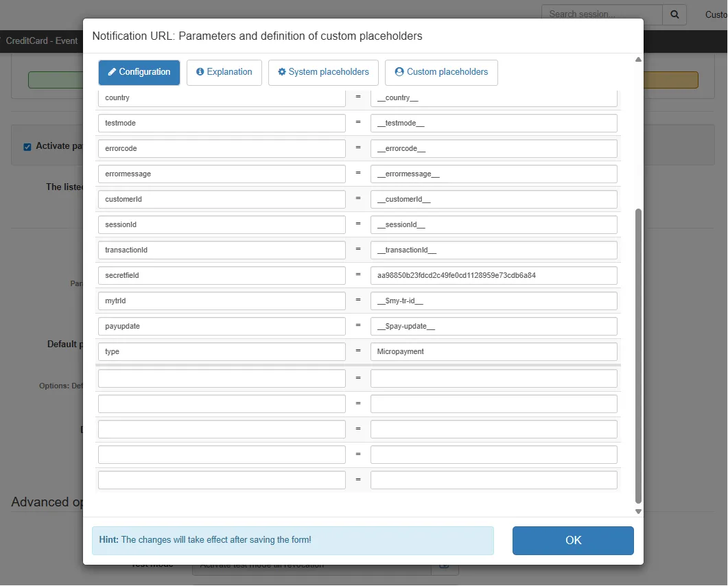
Task: Switch to the System placeholders tab
Action: pos(323,73)
